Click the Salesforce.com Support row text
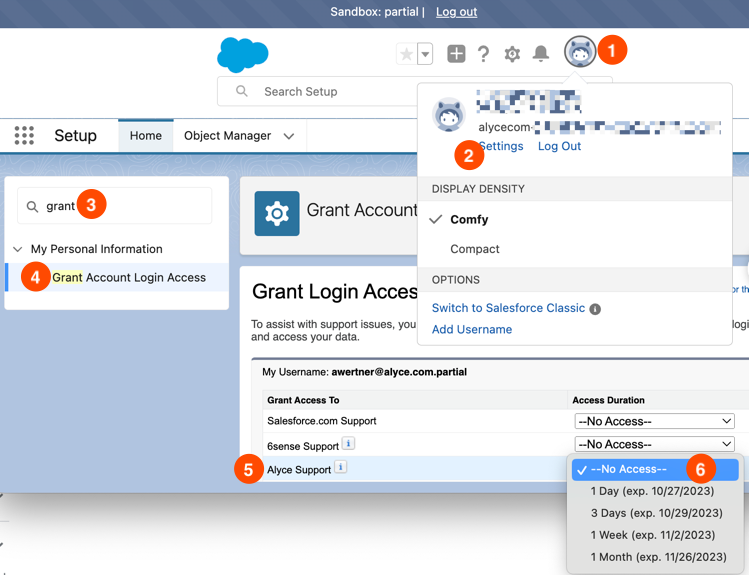Image resolution: width=749 pixels, height=575 pixels. 321,421
